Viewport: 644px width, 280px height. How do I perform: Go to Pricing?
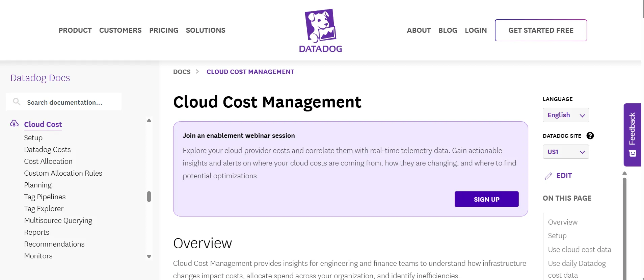[x=164, y=30]
